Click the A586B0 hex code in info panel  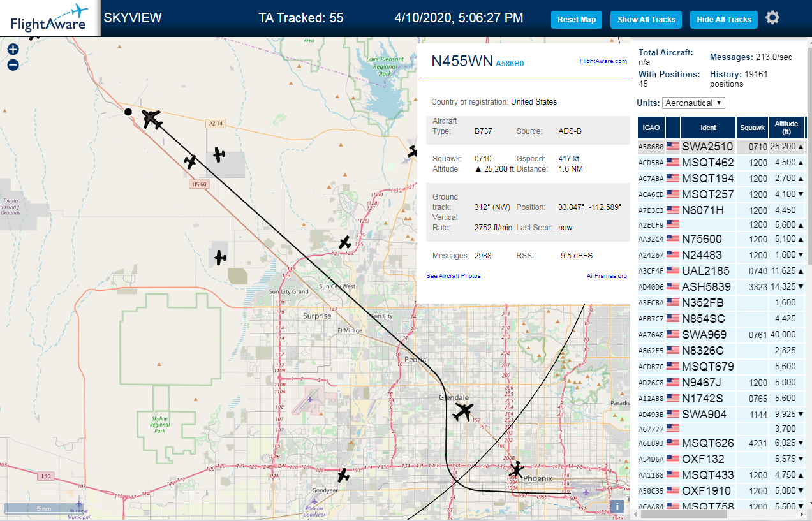coord(510,63)
